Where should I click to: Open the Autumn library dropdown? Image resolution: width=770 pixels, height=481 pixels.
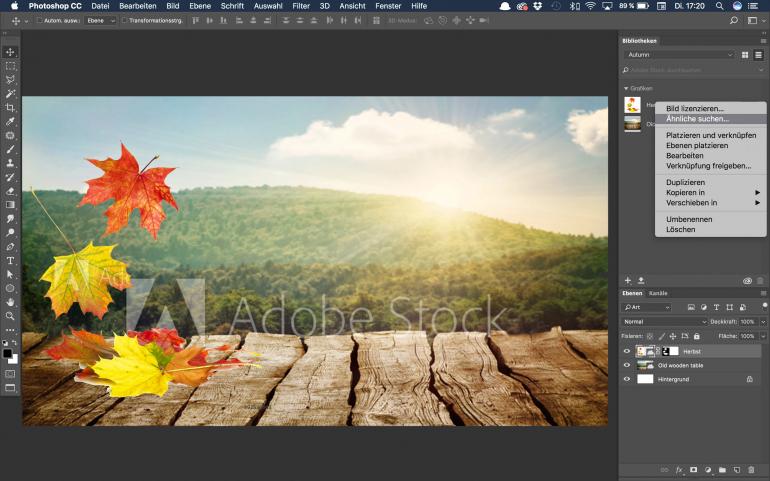click(x=680, y=55)
